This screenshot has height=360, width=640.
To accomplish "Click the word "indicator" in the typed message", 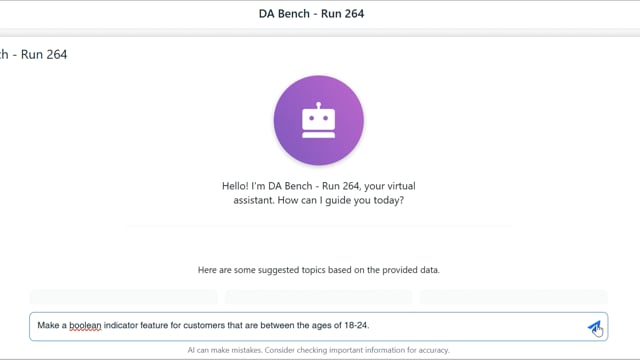I will coord(121,325).
